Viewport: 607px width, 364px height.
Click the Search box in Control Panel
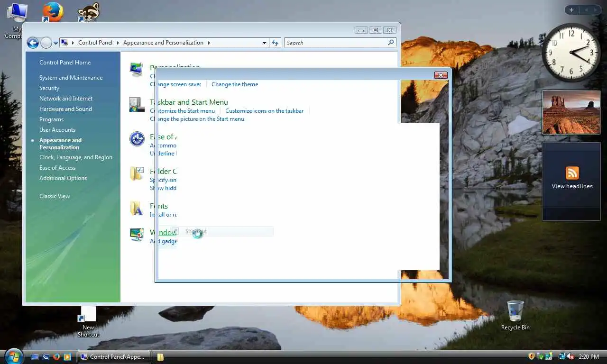coord(340,43)
